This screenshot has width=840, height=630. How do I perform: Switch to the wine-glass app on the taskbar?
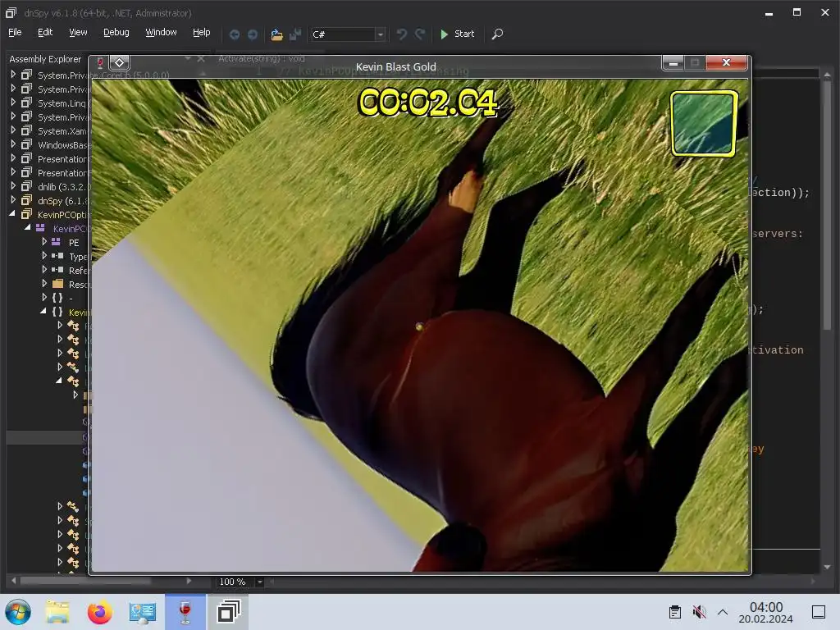click(185, 612)
